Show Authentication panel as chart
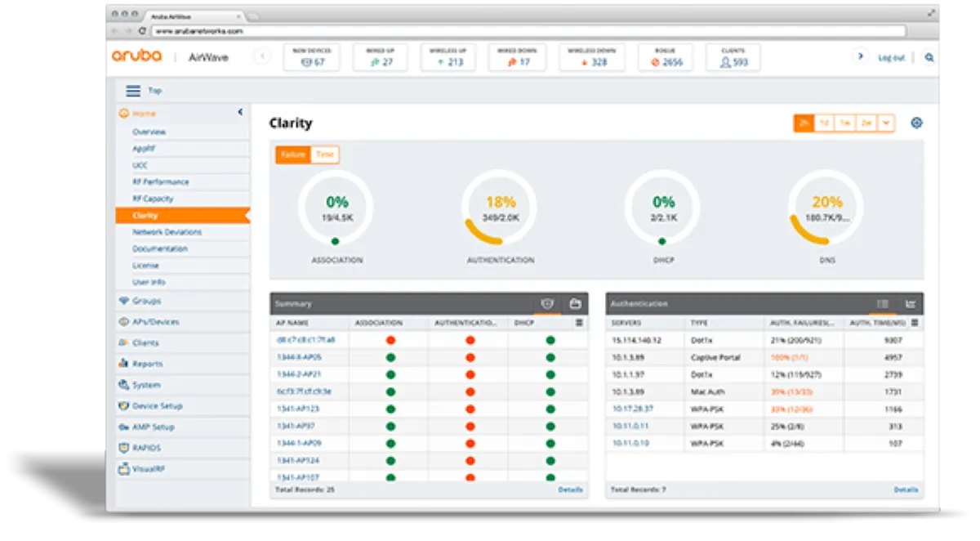Viewport: 980px width, 541px height. pyautogui.click(x=910, y=304)
